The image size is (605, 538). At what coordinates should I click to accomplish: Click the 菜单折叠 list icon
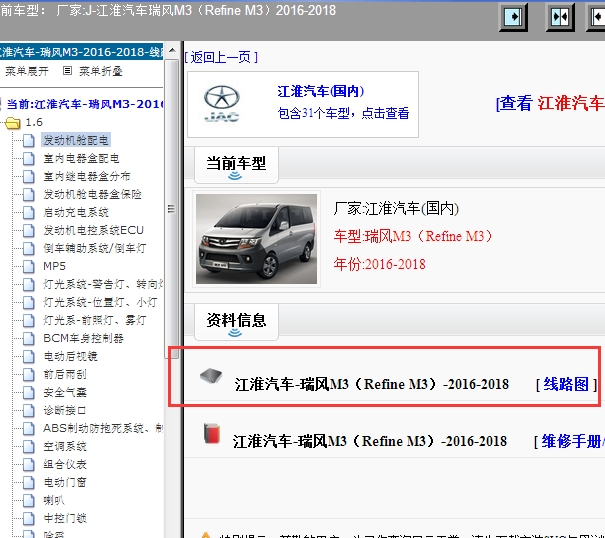click(x=67, y=71)
